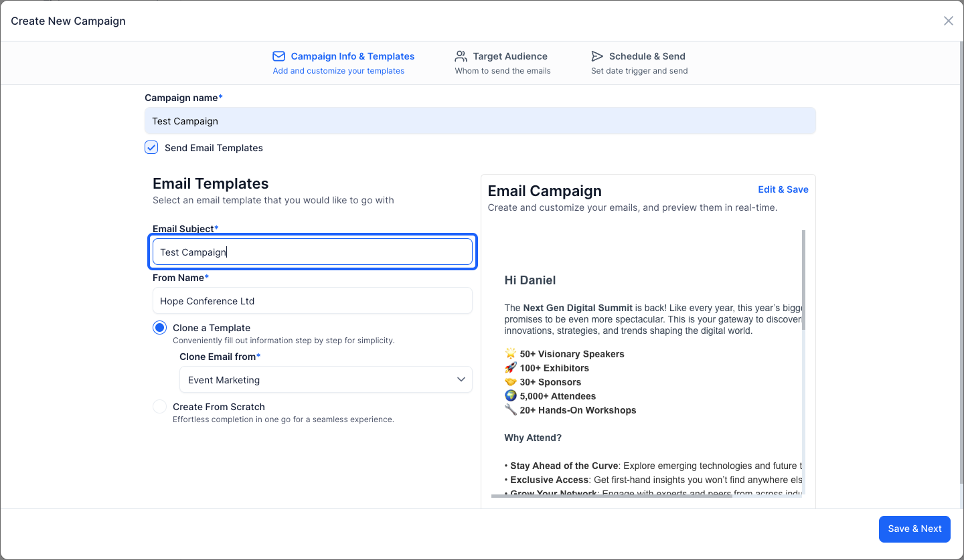Close the Create New Campaign dialog

pyautogui.click(x=948, y=21)
